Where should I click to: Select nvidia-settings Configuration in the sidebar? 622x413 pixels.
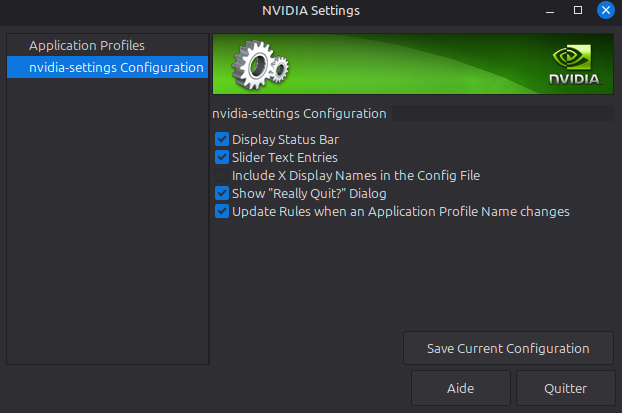[x=116, y=68]
